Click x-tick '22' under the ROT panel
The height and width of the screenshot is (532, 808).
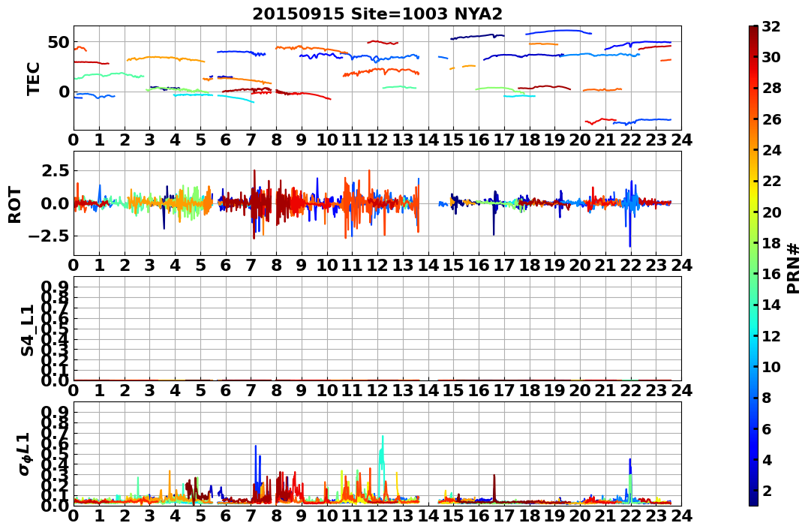pyautogui.click(x=631, y=266)
